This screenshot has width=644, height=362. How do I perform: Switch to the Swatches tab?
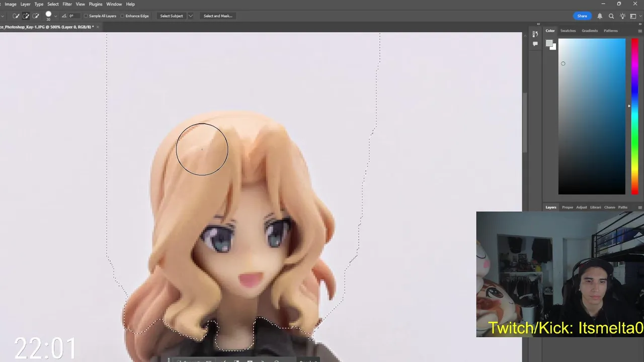pyautogui.click(x=568, y=31)
